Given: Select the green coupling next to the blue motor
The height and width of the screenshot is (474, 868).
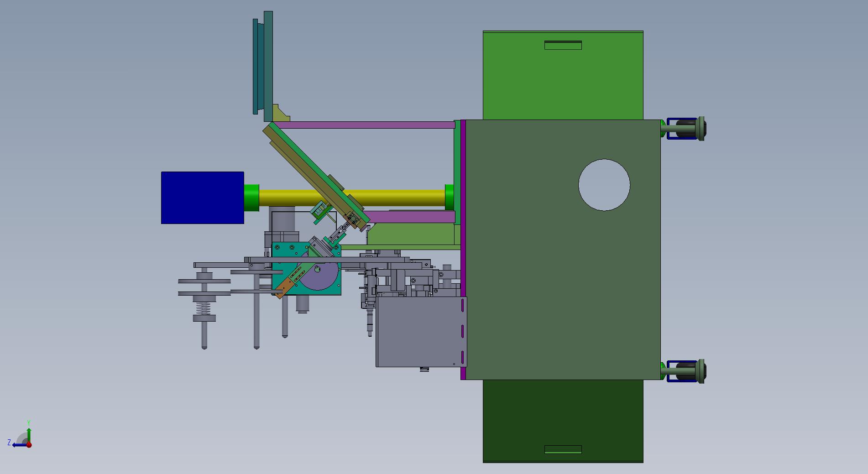Looking at the screenshot, I should [251, 198].
